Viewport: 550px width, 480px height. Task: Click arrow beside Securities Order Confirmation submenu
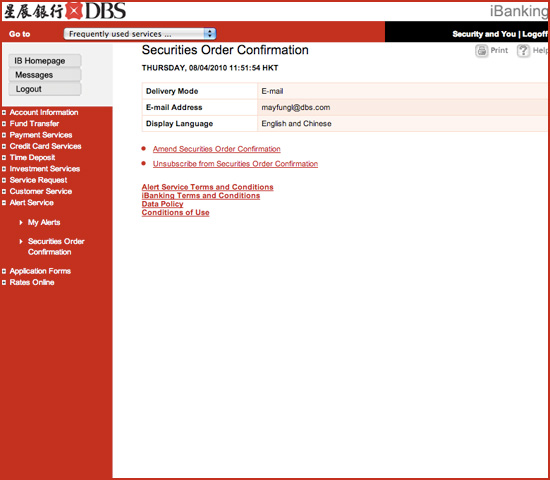tap(21, 241)
